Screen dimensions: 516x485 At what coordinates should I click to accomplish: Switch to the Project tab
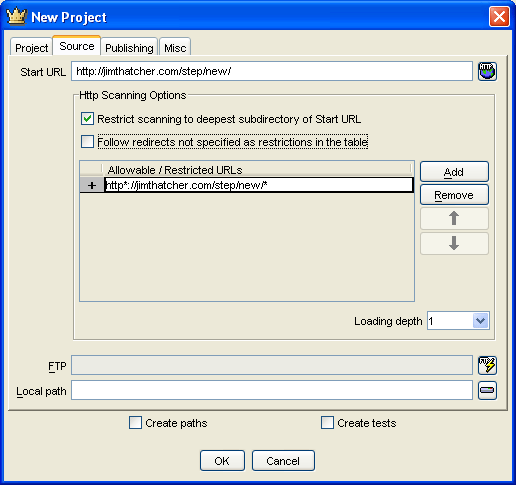click(31, 48)
